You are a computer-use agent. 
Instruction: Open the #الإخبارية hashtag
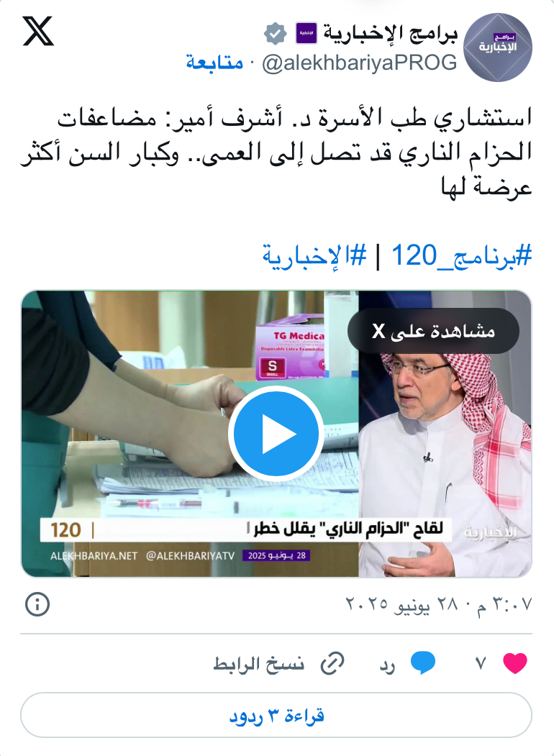[x=314, y=255]
